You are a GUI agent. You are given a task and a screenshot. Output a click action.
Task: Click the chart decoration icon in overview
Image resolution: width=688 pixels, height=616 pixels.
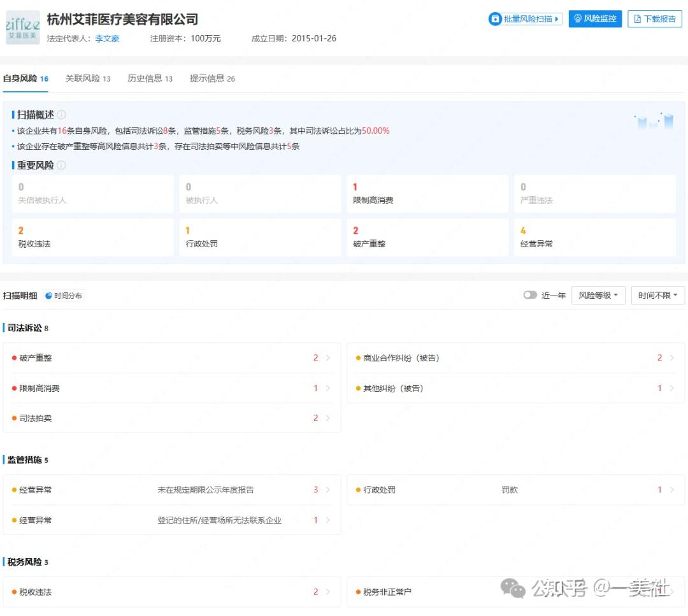(x=654, y=120)
